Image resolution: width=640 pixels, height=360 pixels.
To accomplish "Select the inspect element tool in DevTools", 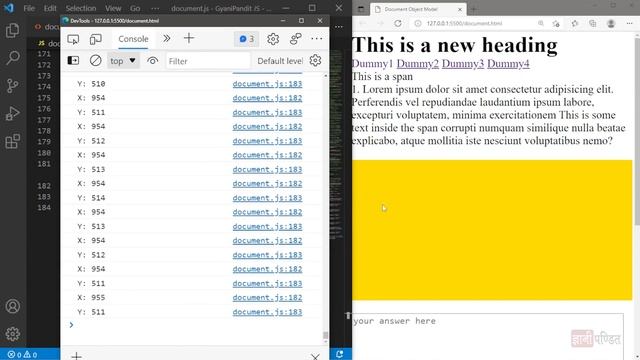I will coord(73,39).
